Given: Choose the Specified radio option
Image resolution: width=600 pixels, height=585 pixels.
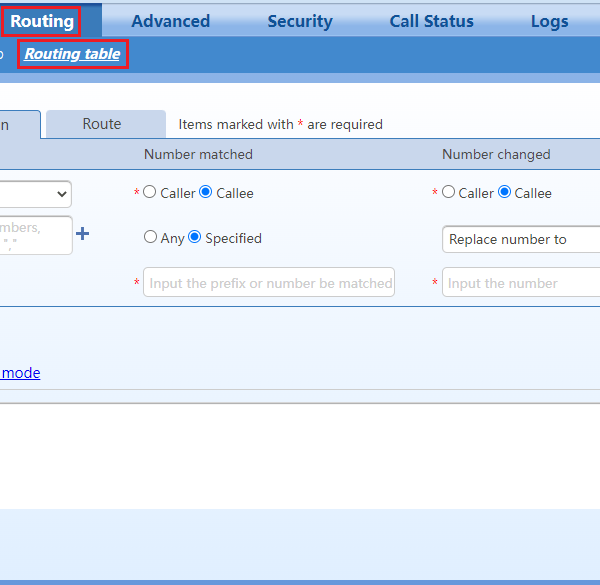Looking at the screenshot, I should pos(195,237).
